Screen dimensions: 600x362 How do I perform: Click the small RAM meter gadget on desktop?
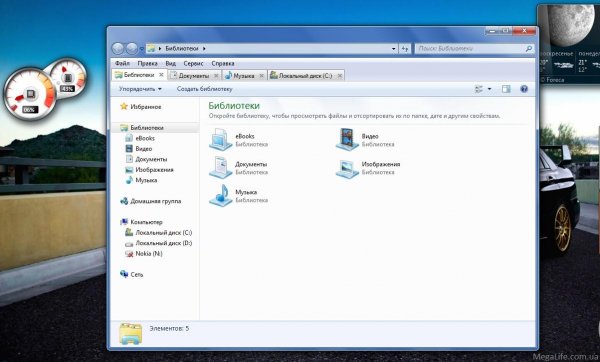tap(68, 78)
